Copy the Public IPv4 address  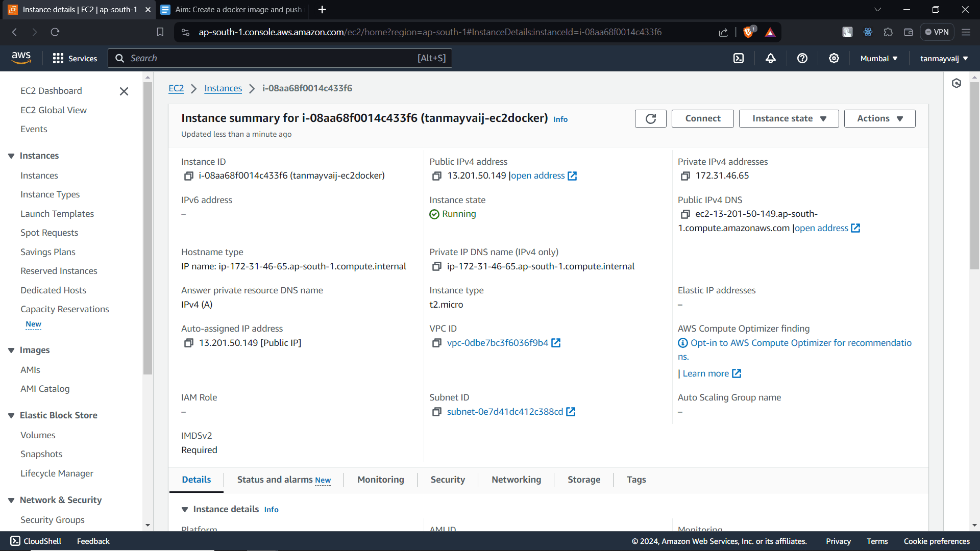tap(437, 176)
